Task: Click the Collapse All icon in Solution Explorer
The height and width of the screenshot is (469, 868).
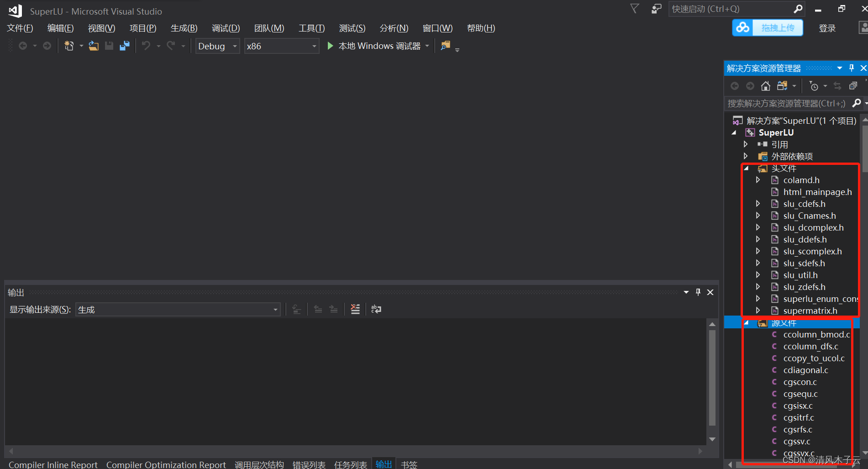Action: tap(853, 86)
